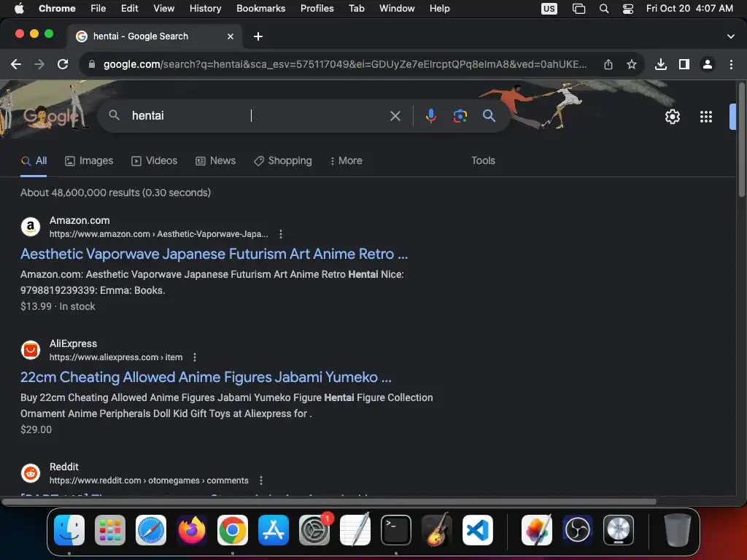Click inside the Google search input field
Screen dimensions: 747x560
[258, 116]
